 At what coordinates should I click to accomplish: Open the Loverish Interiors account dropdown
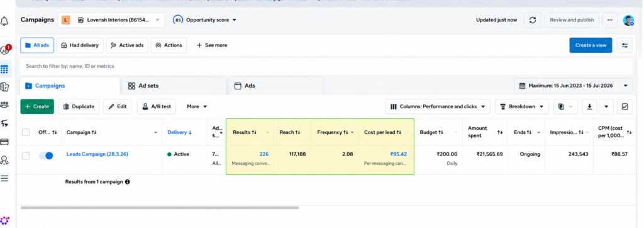pos(111,20)
